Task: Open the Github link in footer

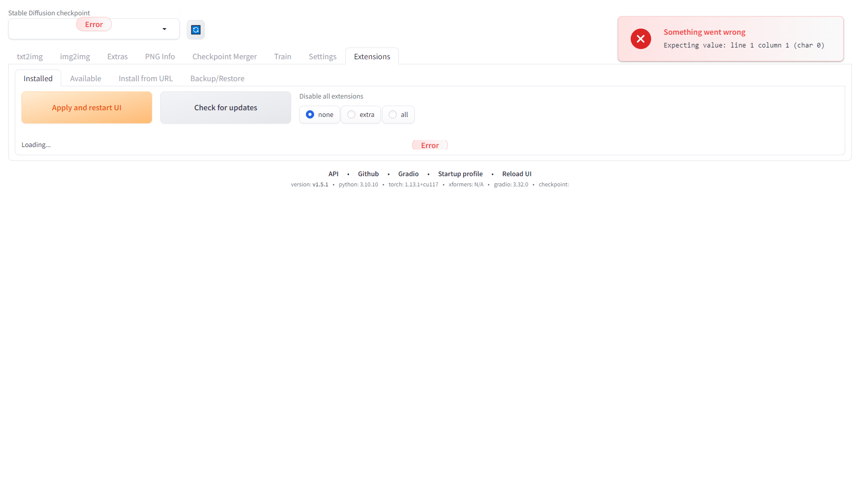Action: pyautogui.click(x=368, y=174)
